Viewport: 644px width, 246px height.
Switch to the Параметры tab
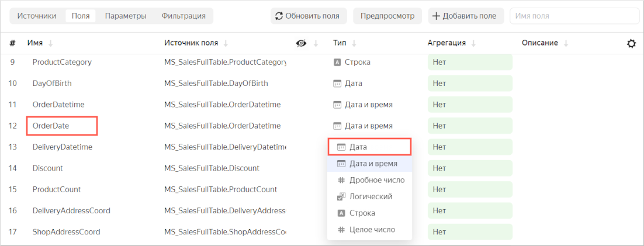coord(126,16)
